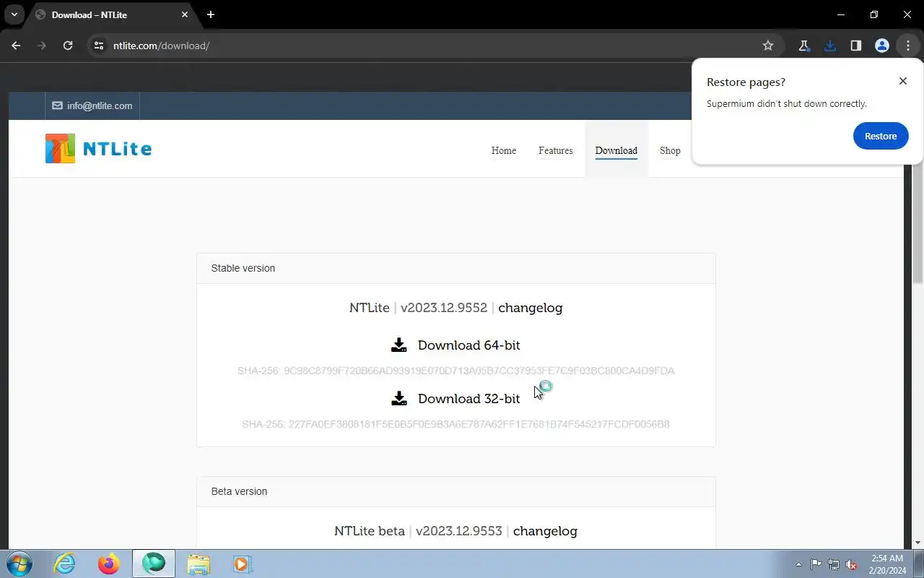Image resolution: width=924 pixels, height=578 pixels.
Task: Show hidden system tray icons
Action: [x=798, y=564]
